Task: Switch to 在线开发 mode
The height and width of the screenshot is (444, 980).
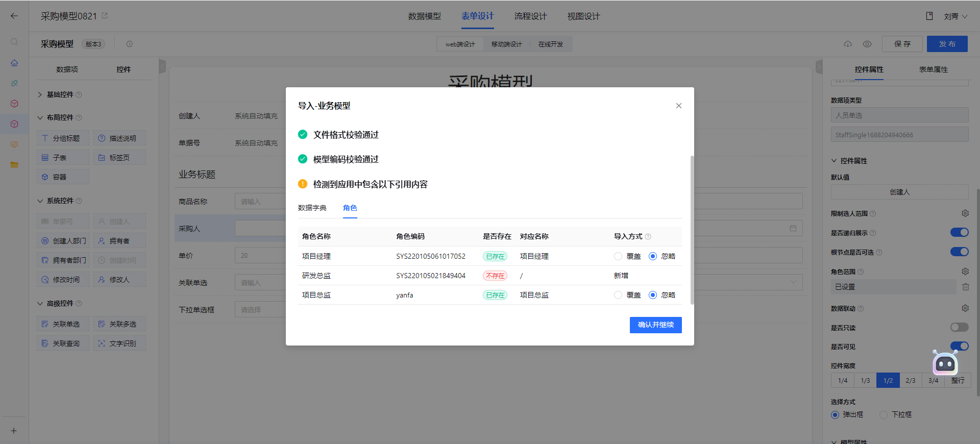Action: click(x=550, y=44)
